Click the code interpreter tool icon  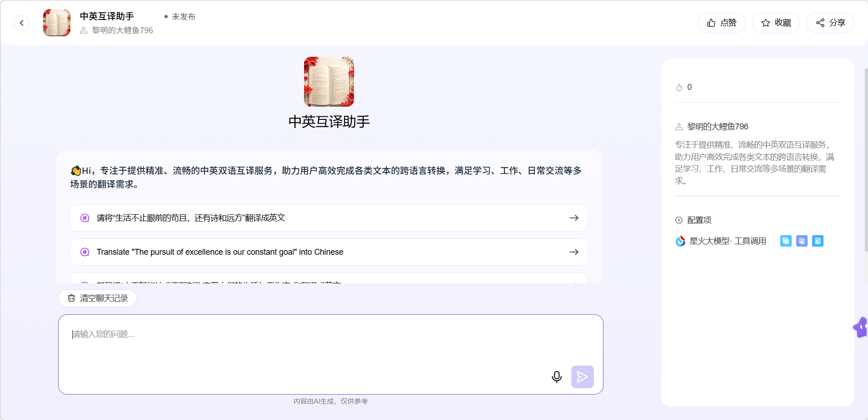pos(818,241)
